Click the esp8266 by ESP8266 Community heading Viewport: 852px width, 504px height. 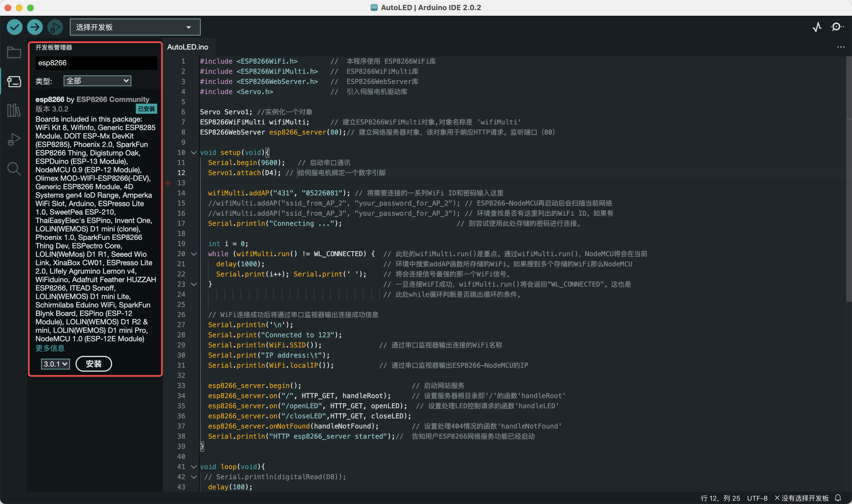(x=92, y=99)
